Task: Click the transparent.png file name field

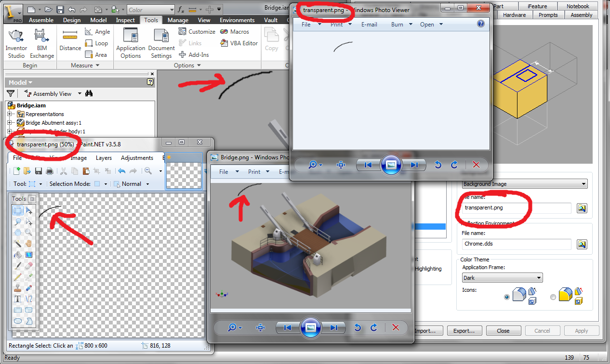Action: 516,208
